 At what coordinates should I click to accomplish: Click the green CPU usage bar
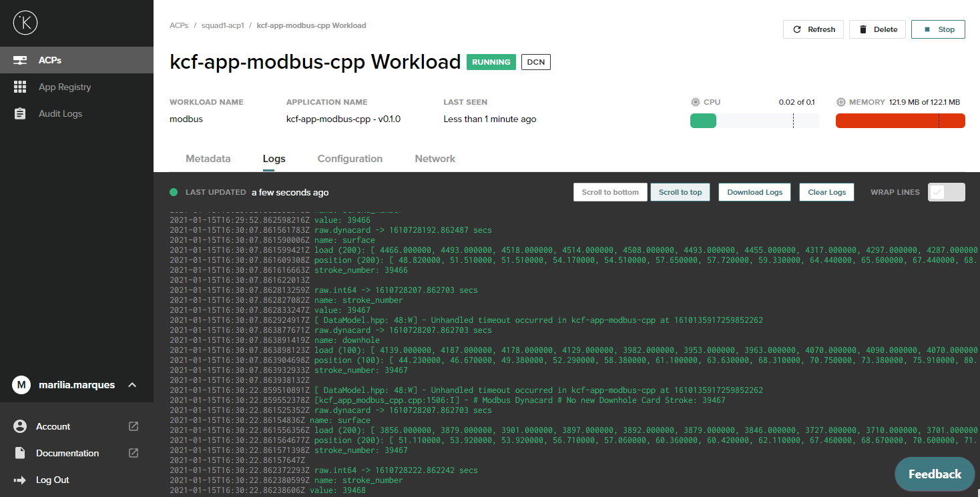coord(703,121)
